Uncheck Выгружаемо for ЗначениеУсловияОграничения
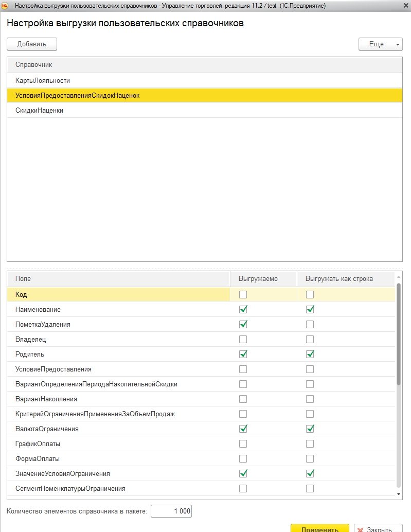The width and height of the screenshot is (411, 532). [243, 474]
